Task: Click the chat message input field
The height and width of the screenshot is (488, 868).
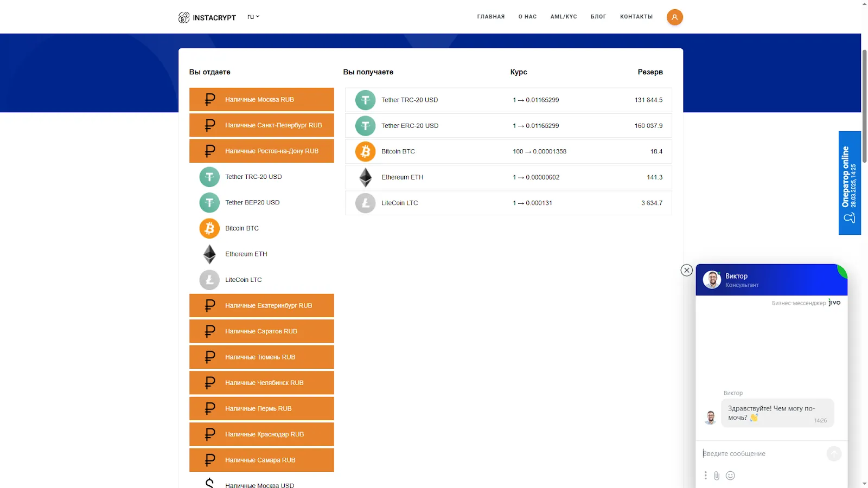Action: click(x=762, y=453)
